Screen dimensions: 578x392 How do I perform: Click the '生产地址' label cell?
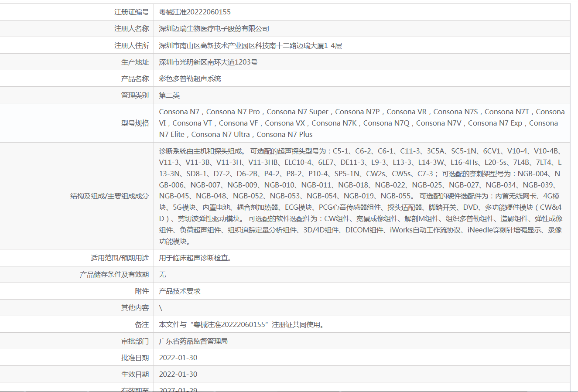(x=135, y=62)
